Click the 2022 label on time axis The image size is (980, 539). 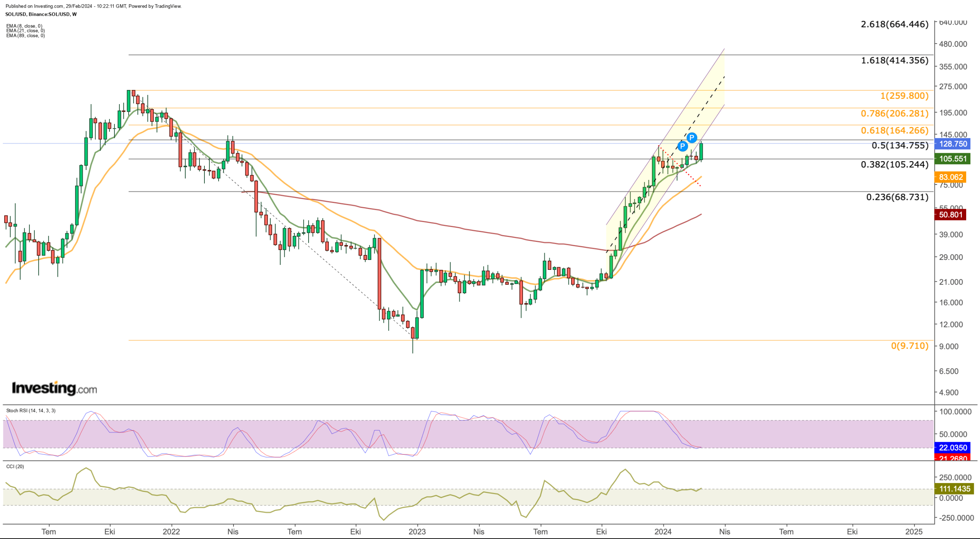pos(171,531)
